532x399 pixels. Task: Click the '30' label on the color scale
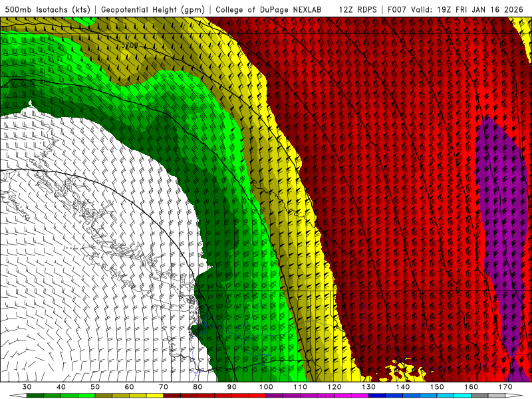pyautogui.click(x=27, y=387)
